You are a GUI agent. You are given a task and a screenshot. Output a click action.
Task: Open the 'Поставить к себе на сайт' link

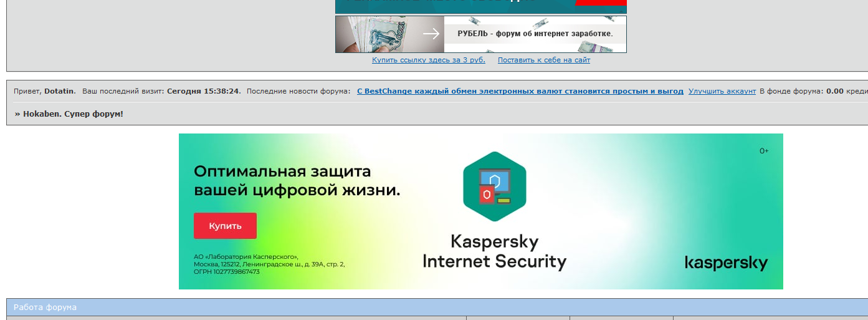544,60
